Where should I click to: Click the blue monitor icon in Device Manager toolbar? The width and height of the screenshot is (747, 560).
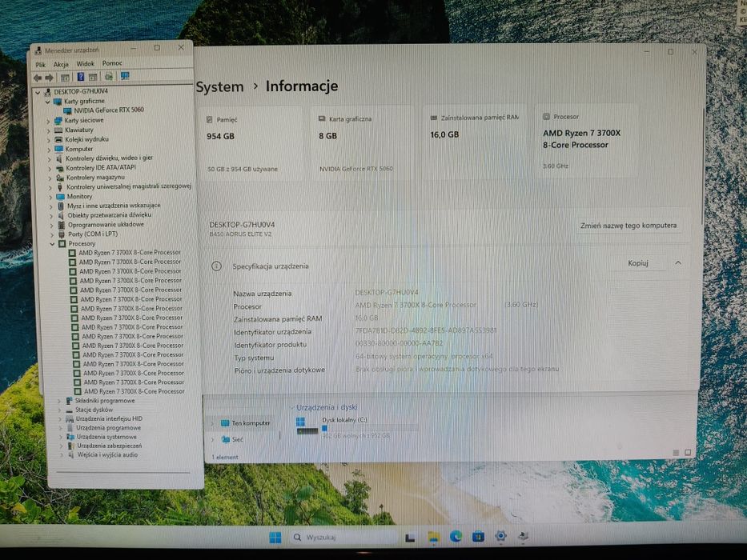(125, 76)
